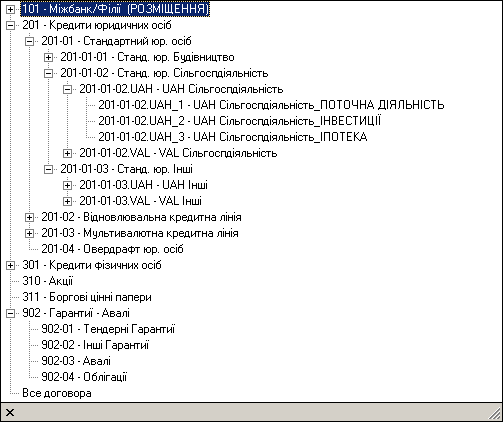Collapse 201-01-02.UAH Сільгоспдіяльність subtree

(x=67, y=90)
